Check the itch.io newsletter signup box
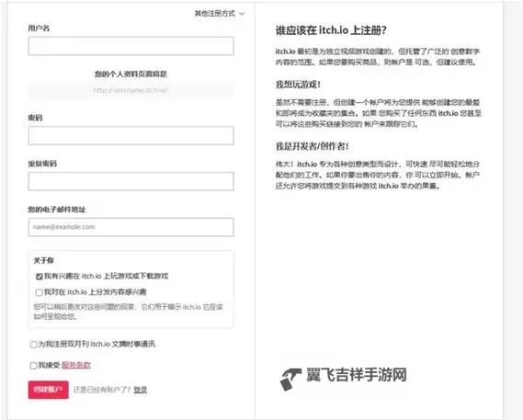This screenshot has height=420, width=523. pos(33,345)
